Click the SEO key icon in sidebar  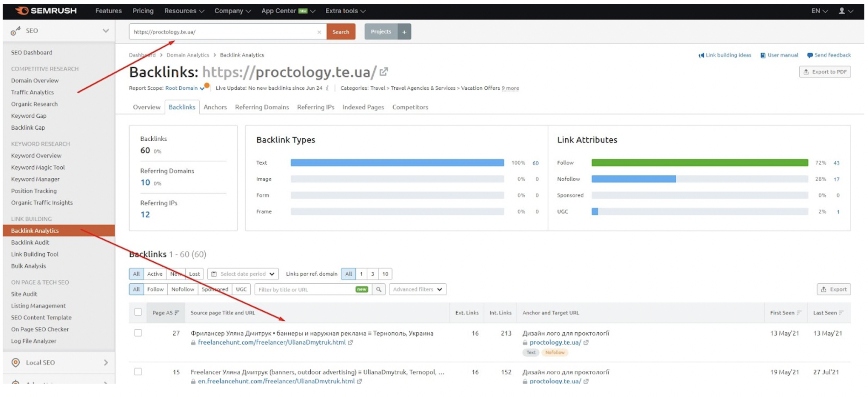tap(15, 31)
